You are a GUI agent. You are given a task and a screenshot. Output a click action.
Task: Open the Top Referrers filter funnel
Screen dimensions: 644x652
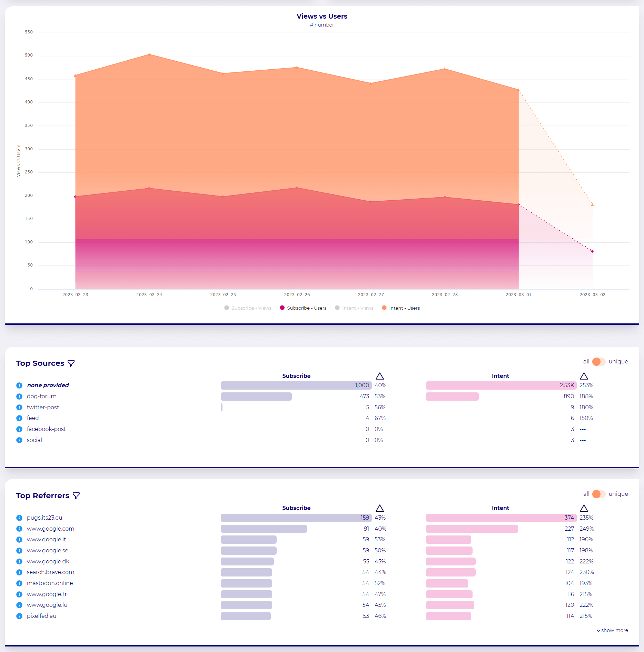76,496
